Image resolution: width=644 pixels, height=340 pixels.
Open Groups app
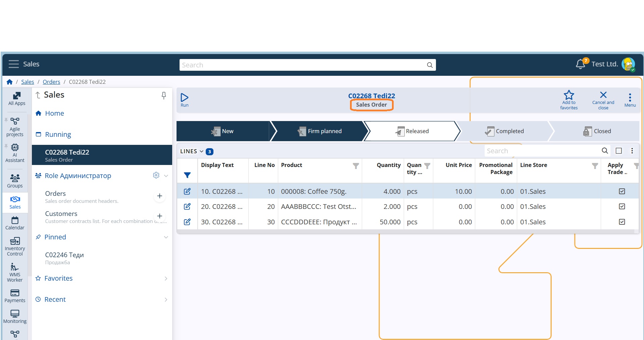tap(15, 181)
